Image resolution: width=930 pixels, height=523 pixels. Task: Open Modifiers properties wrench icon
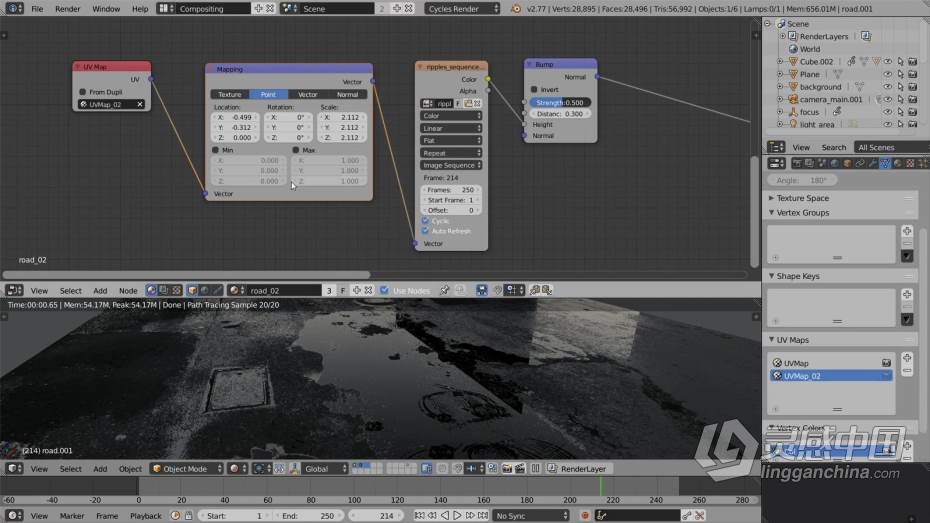click(872, 163)
